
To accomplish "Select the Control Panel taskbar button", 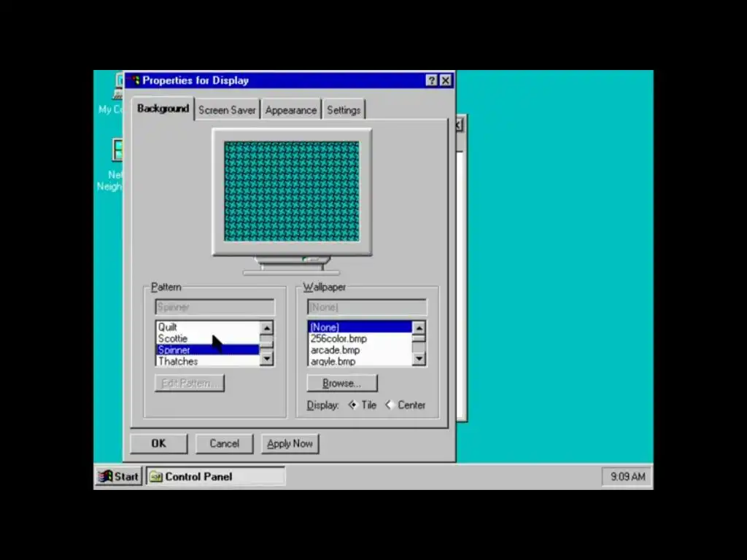I will [x=216, y=476].
